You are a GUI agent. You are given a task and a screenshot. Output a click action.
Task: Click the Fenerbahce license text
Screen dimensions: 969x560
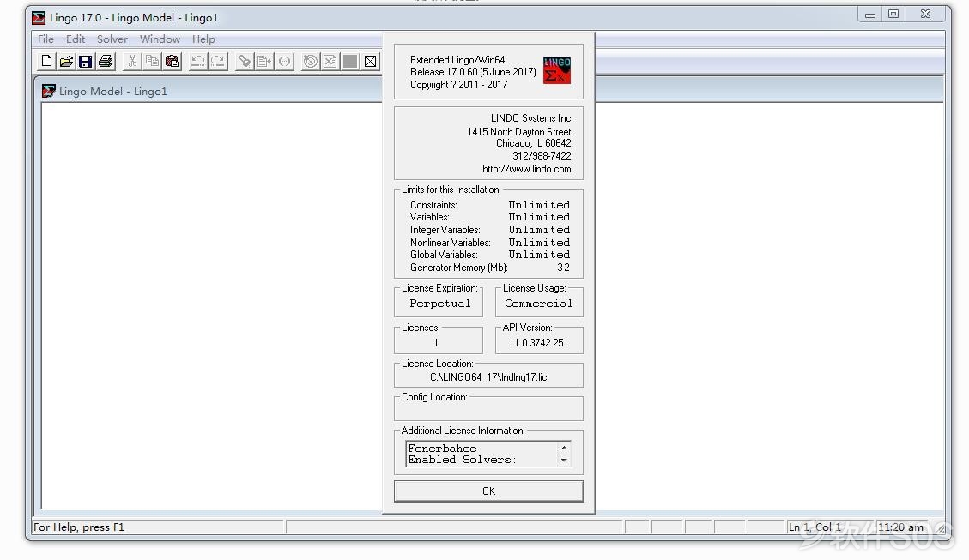443,449
